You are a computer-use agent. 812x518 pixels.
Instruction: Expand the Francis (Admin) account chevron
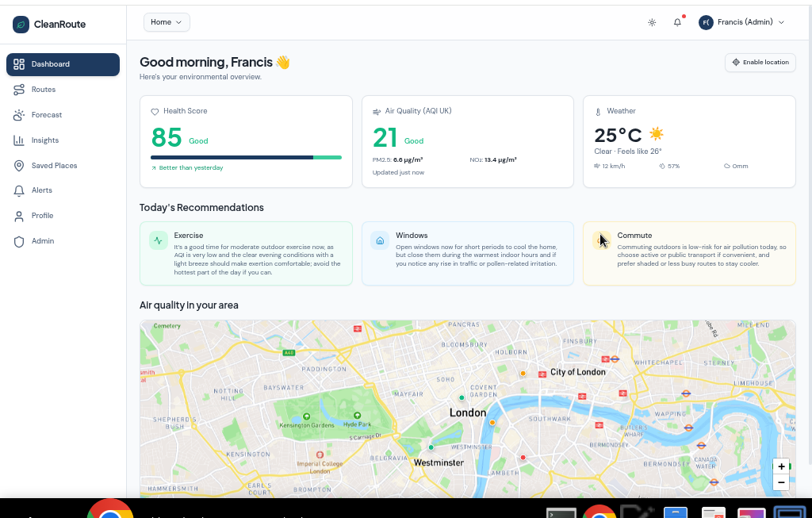click(x=781, y=22)
